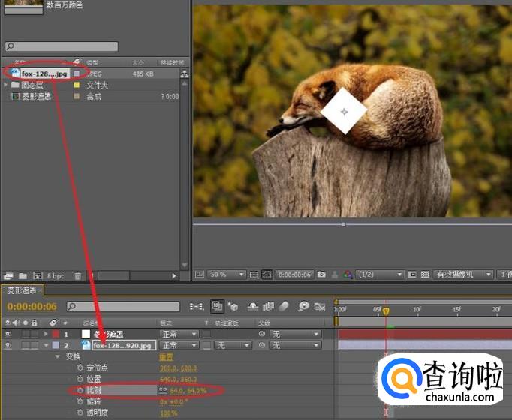Click the red label color swatch of layer 1
Viewport: 512px width, 420px height.
coord(56,334)
